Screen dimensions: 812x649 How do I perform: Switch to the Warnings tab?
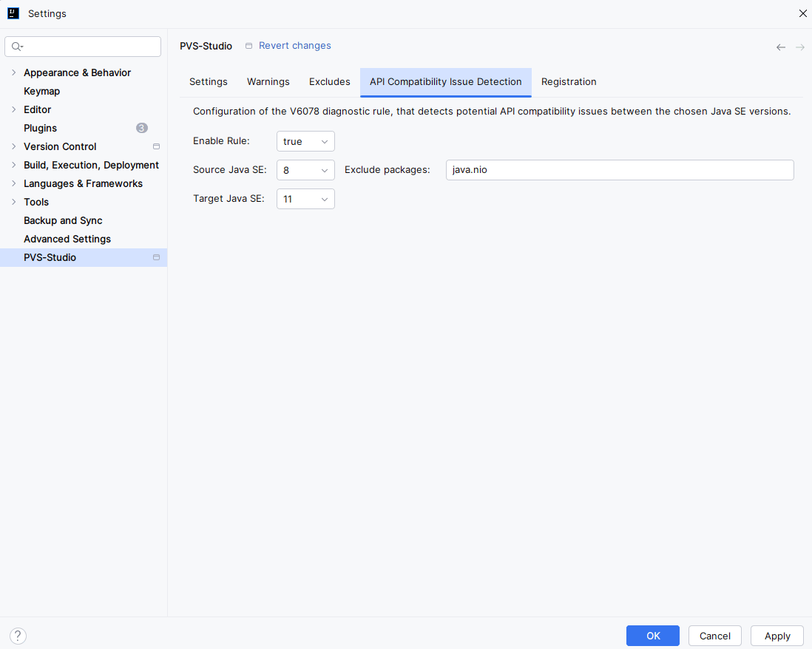268,82
